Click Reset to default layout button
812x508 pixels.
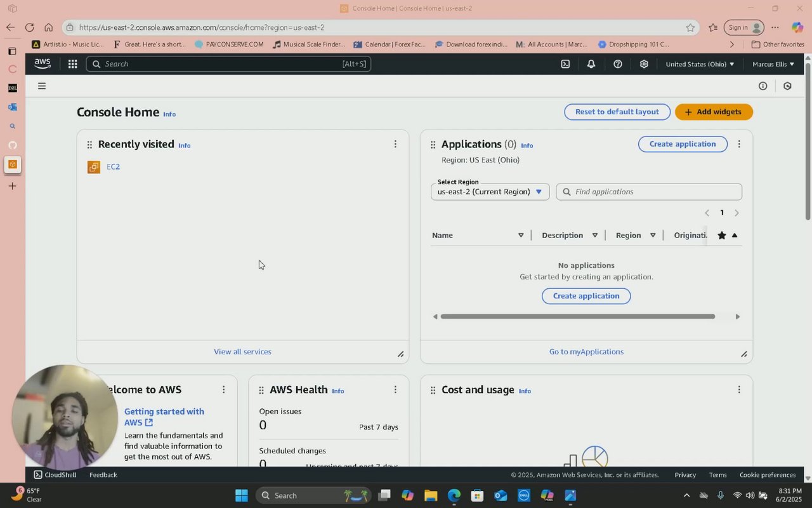click(x=617, y=112)
